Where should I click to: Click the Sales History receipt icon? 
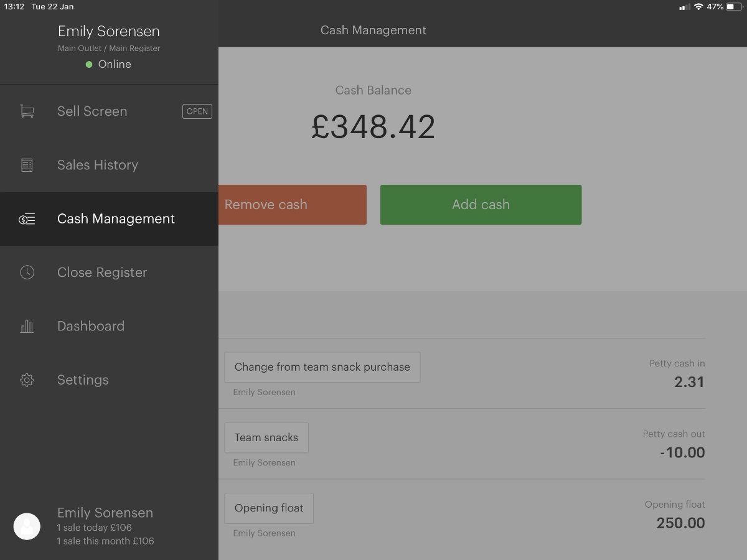click(27, 165)
